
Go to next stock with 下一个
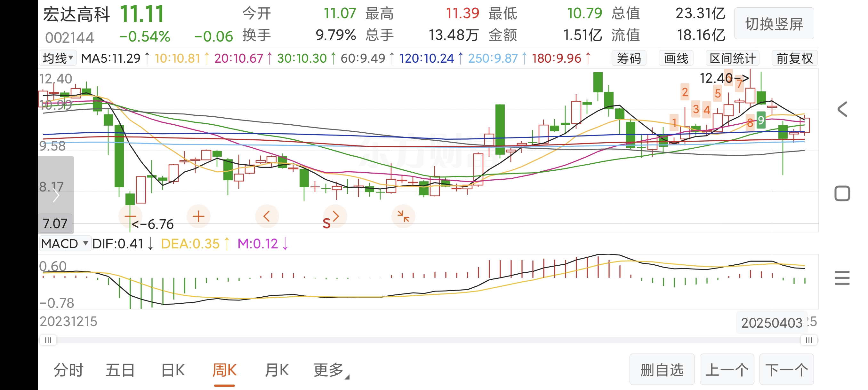click(786, 370)
